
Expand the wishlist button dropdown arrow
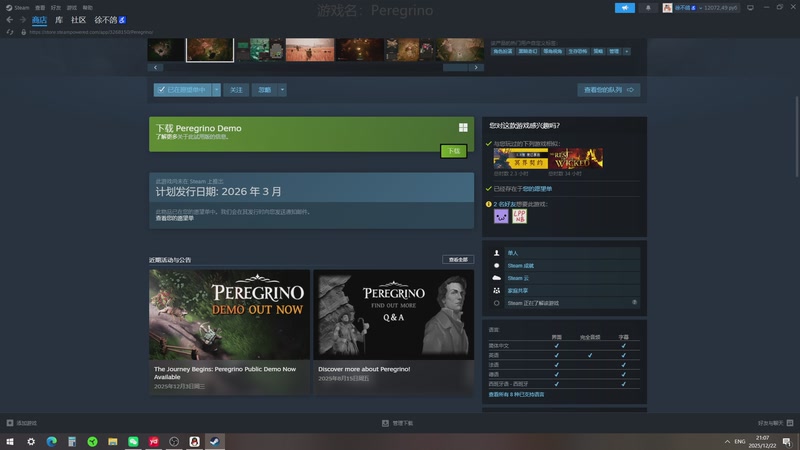pos(216,90)
